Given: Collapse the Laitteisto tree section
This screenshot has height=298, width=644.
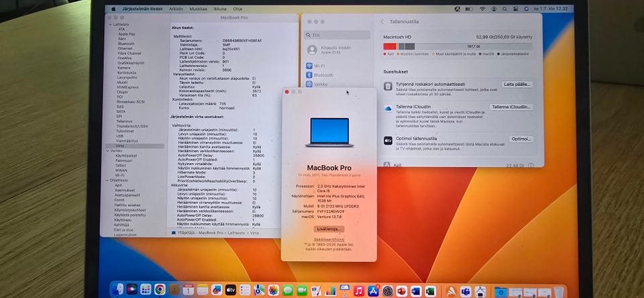Looking at the screenshot, I should point(111,25).
